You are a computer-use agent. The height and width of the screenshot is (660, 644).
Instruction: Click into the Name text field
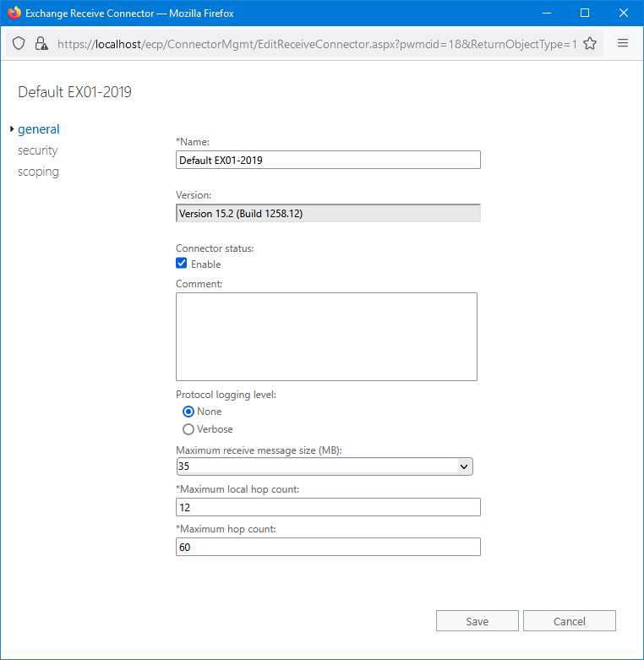(328, 160)
